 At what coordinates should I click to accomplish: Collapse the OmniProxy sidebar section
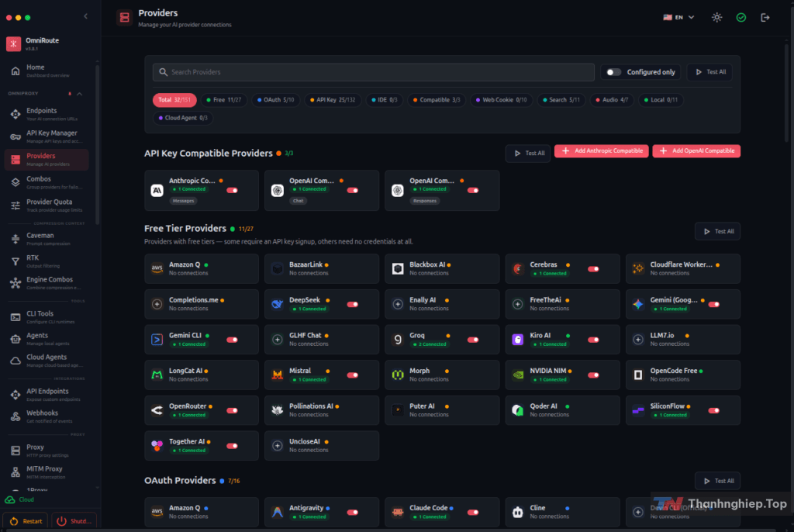click(80, 94)
